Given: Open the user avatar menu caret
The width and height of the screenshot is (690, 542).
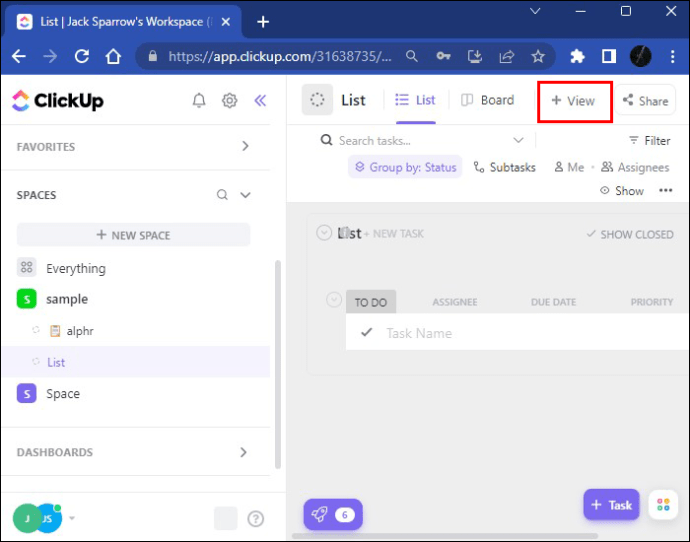Looking at the screenshot, I should (72, 518).
